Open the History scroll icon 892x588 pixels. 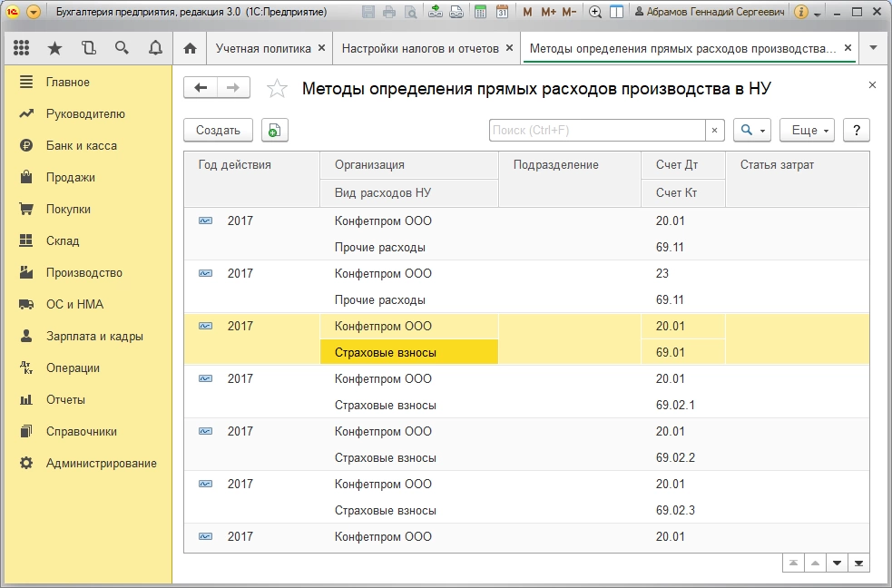pyautogui.click(x=88, y=48)
